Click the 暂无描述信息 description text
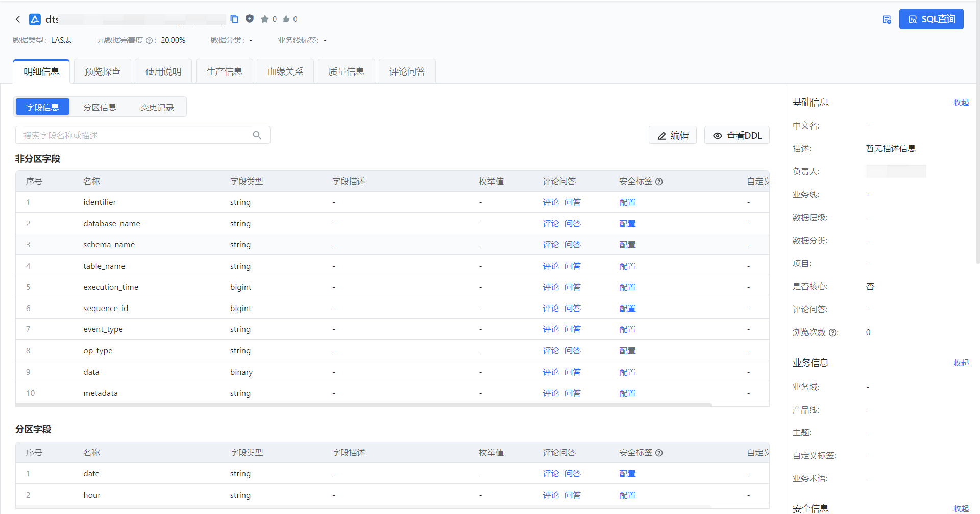 coord(891,149)
